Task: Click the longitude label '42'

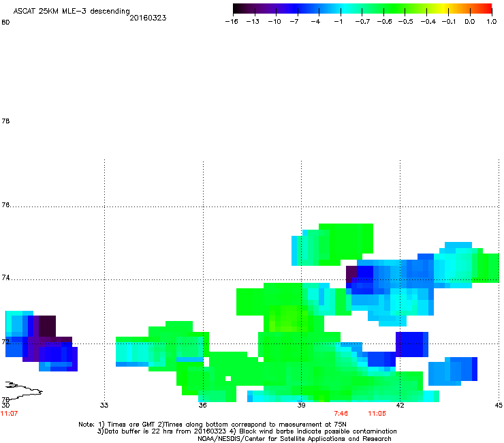Action: pos(400,405)
